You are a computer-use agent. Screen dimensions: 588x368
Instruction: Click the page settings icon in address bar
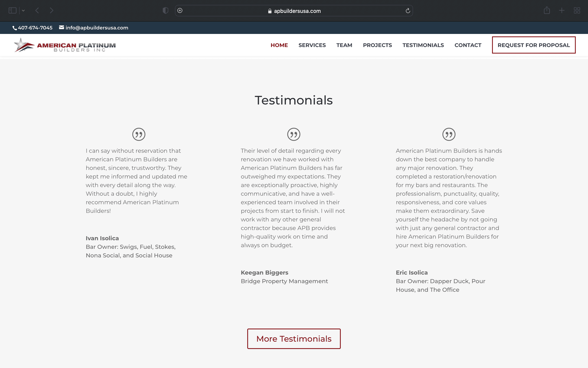[180, 10]
